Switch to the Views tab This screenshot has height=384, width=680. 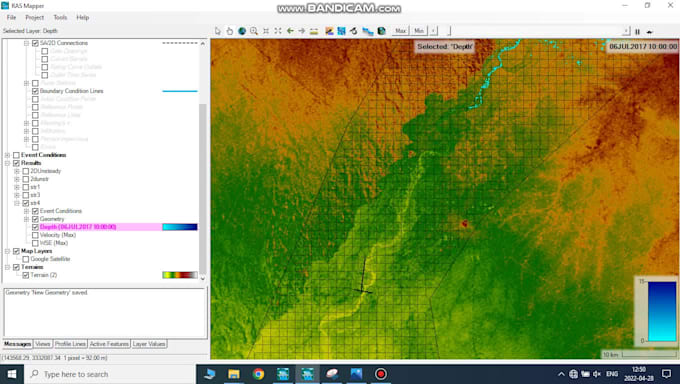click(x=42, y=344)
